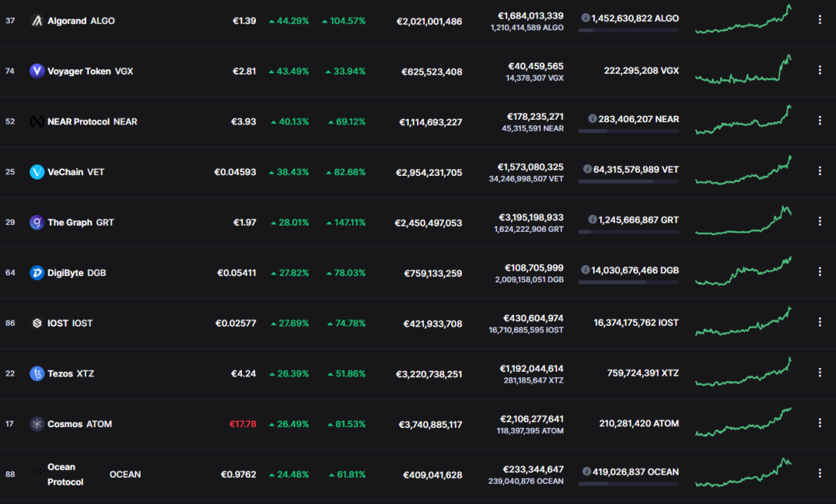Open the DigiByte DGB coin page
836x504 pixels.
pyautogui.click(x=77, y=272)
